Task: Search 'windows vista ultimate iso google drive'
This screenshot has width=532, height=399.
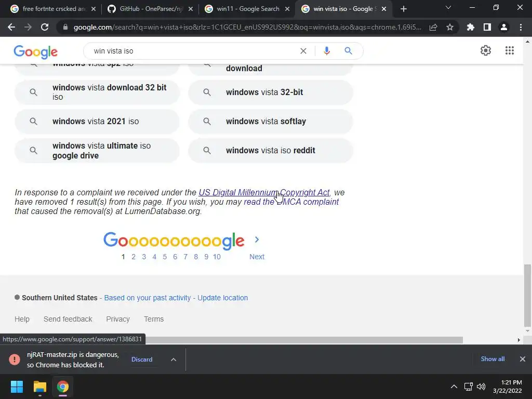Action: 97,150
